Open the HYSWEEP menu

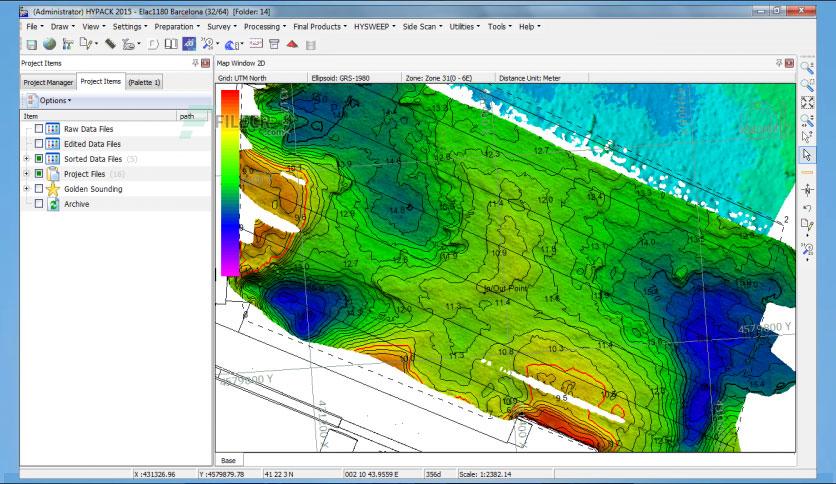374,26
